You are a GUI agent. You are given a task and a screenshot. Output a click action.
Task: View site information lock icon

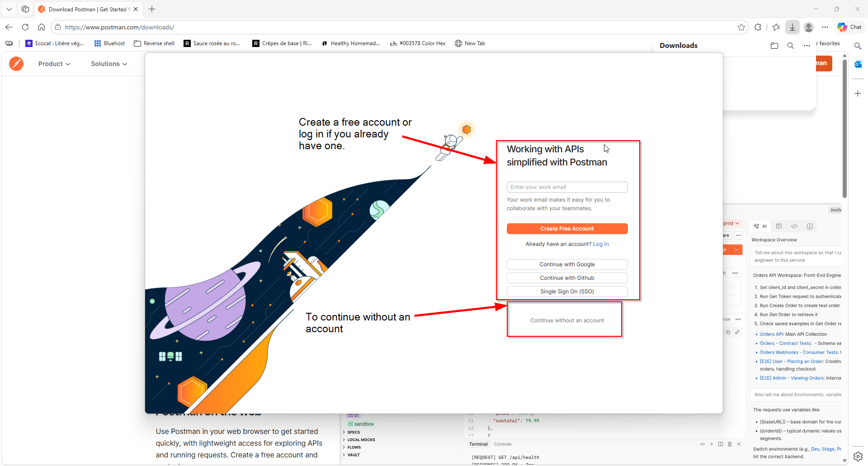pyautogui.click(x=58, y=27)
